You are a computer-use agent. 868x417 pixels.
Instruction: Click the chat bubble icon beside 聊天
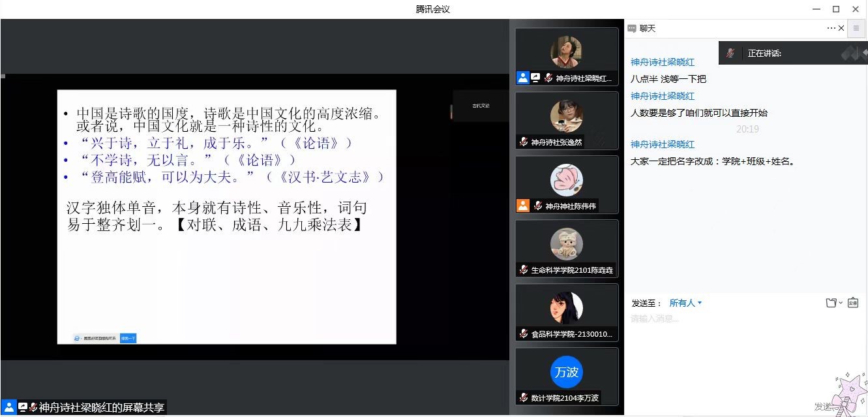tap(632, 29)
